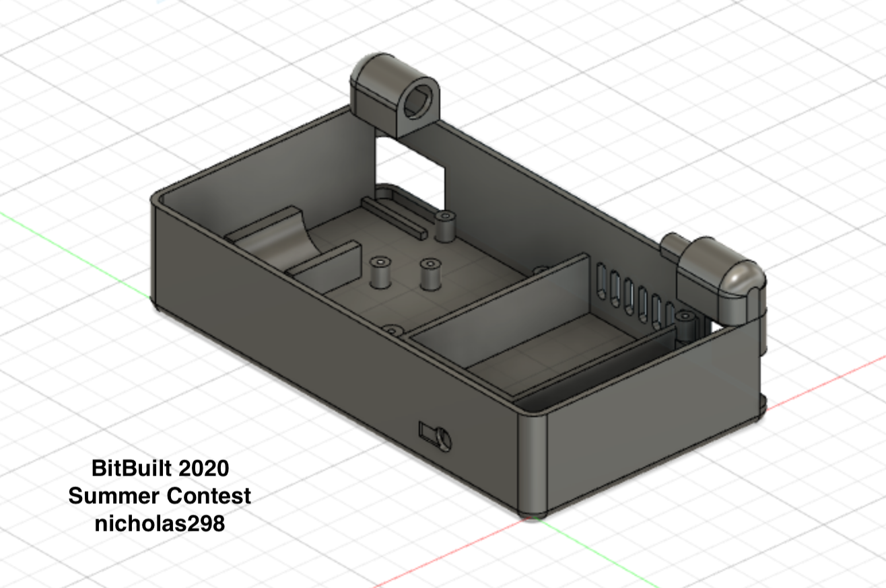Viewport: 886px width, 588px height.
Task: Select the 'BitBuilt 2020' caption line
Action: point(160,468)
